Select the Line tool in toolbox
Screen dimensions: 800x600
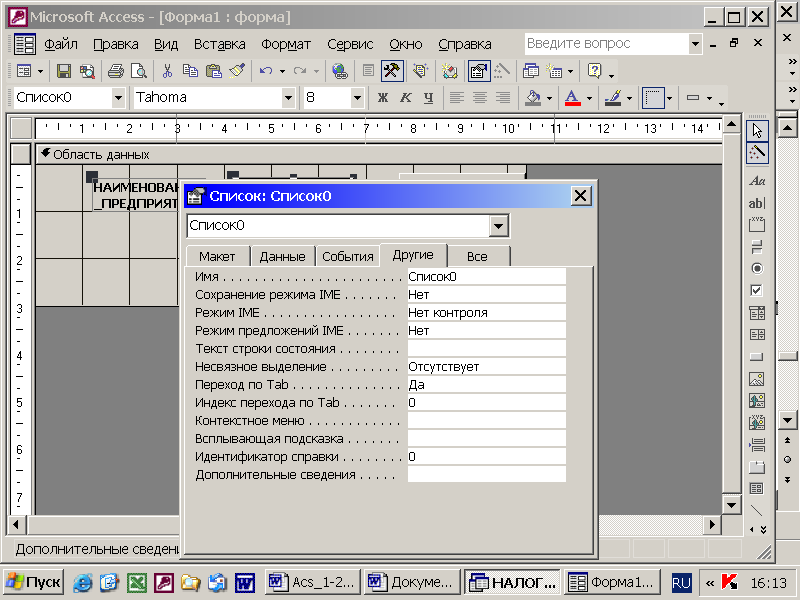pyautogui.click(x=757, y=511)
